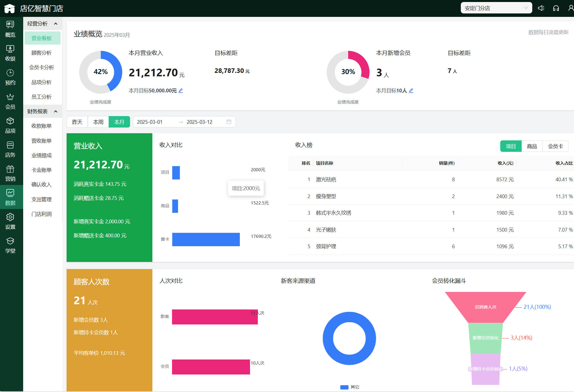Switch 收入榜 to the 商品 tab
The height and width of the screenshot is (392, 574).
[x=532, y=146]
